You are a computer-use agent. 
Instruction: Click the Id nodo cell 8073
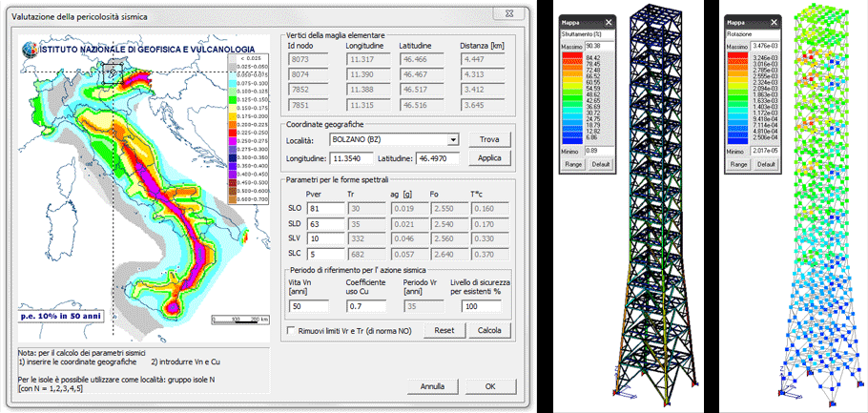[308, 59]
